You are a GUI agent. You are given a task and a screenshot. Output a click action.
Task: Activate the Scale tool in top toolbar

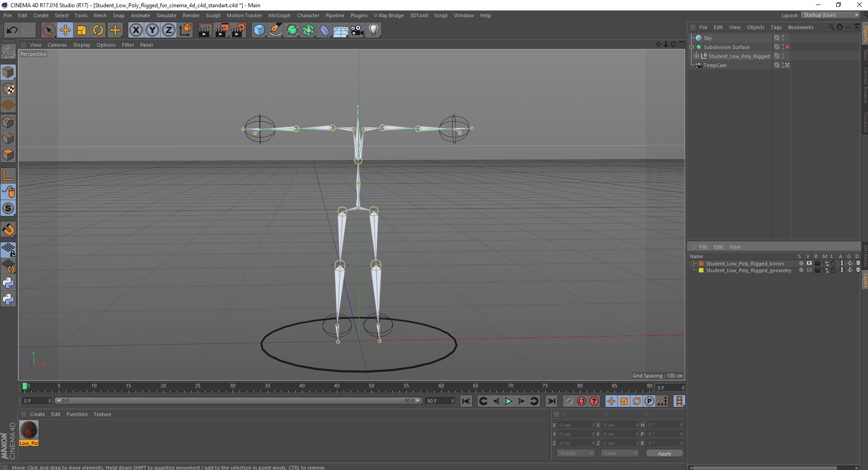point(82,30)
